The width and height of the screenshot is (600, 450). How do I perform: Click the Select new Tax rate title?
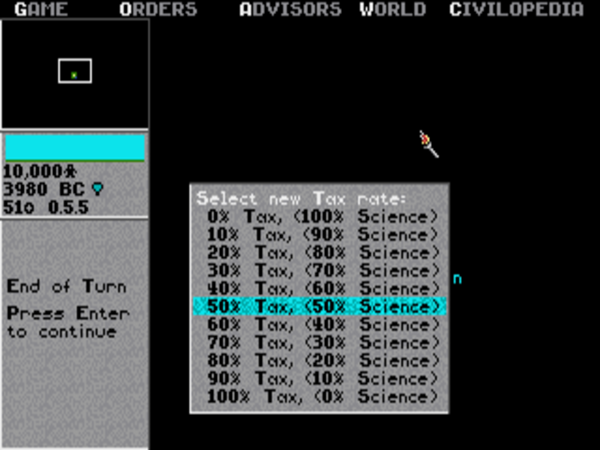301,199
